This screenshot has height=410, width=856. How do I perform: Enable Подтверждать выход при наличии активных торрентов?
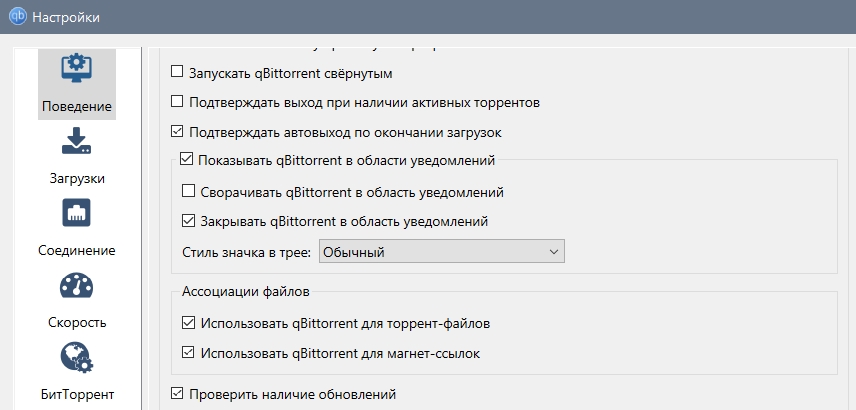[177, 101]
